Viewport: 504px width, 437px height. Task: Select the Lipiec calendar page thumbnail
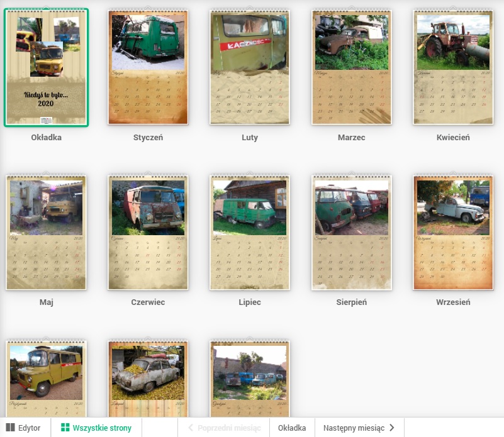pyautogui.click(x=249, y=233)
